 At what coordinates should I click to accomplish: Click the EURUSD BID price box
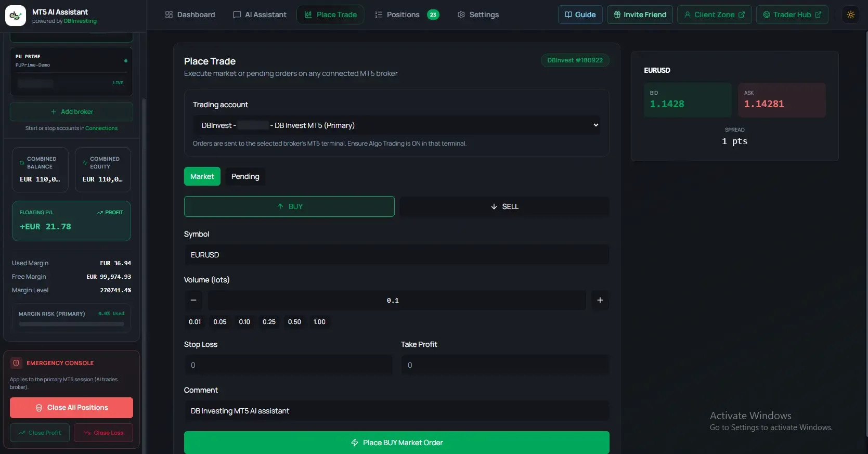tap(688, 100)
